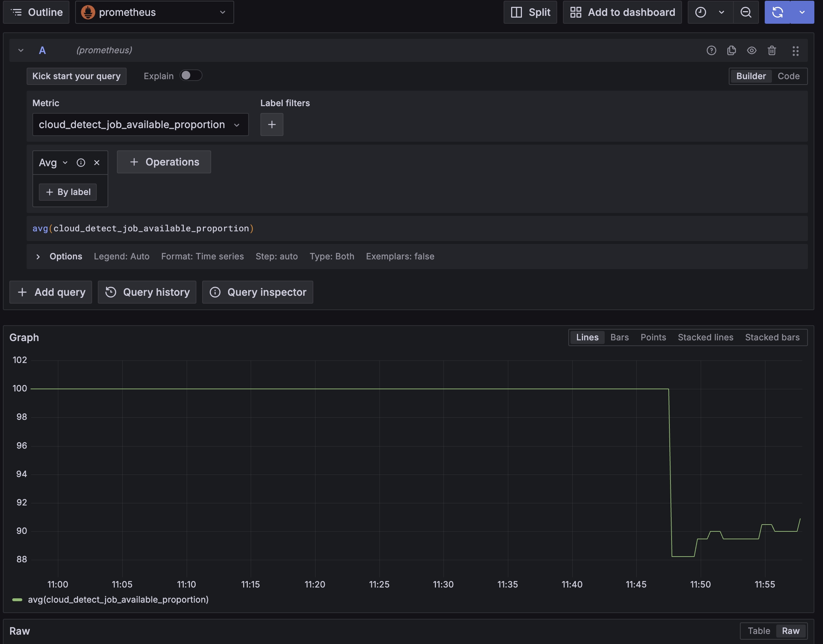Toggle query A visibility eye
The width and height of the screenshot is (823, 644).
tap(752, 50)
